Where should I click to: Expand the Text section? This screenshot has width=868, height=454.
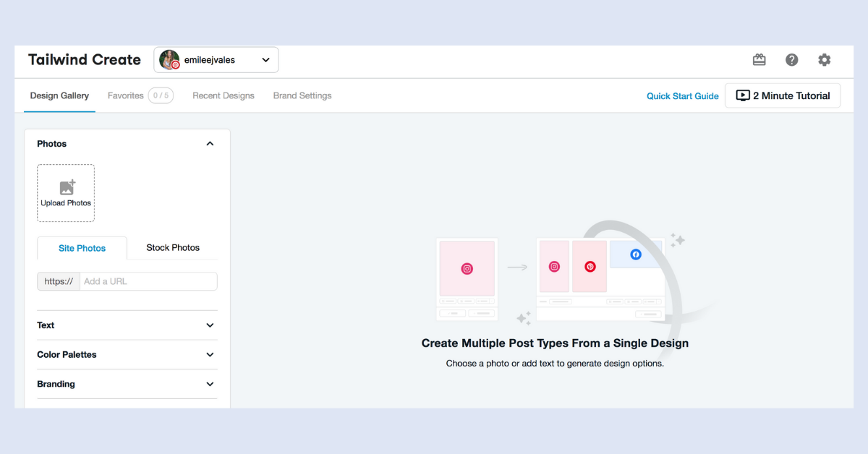(x=127, y=325)
